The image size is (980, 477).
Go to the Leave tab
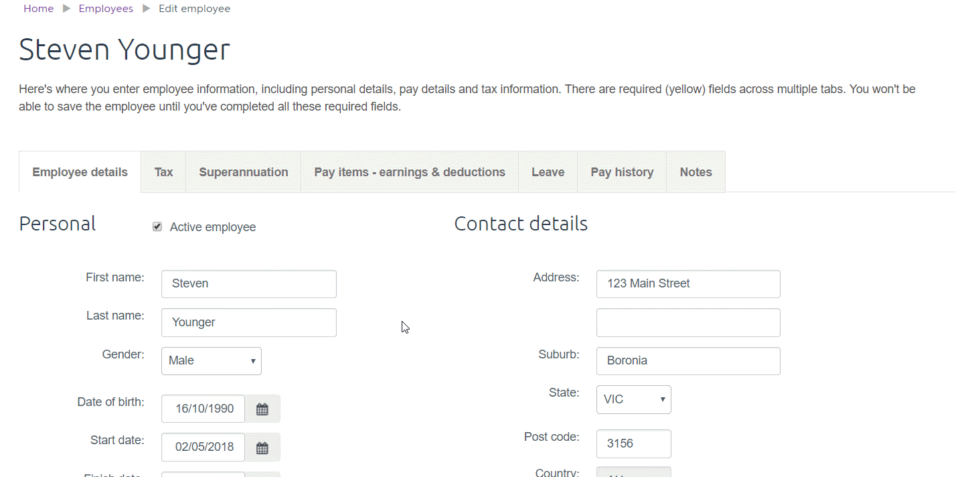pos(548,172)
